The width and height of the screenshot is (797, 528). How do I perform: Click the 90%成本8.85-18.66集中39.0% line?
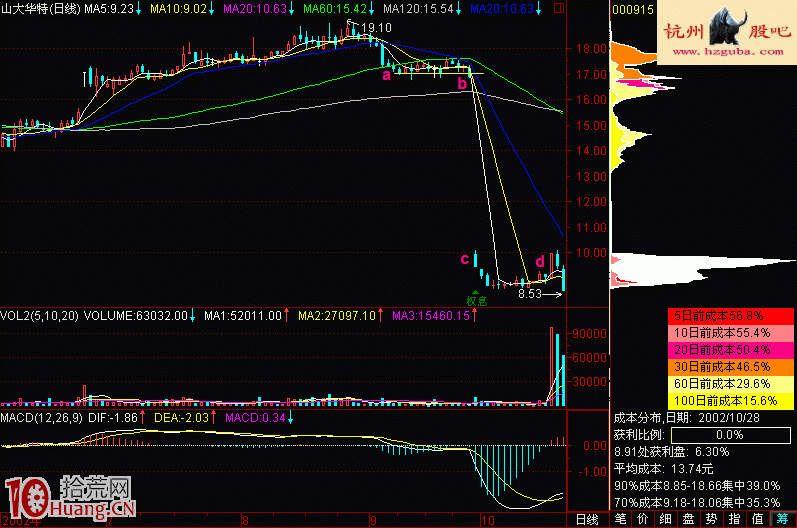[x=697, y=485]
